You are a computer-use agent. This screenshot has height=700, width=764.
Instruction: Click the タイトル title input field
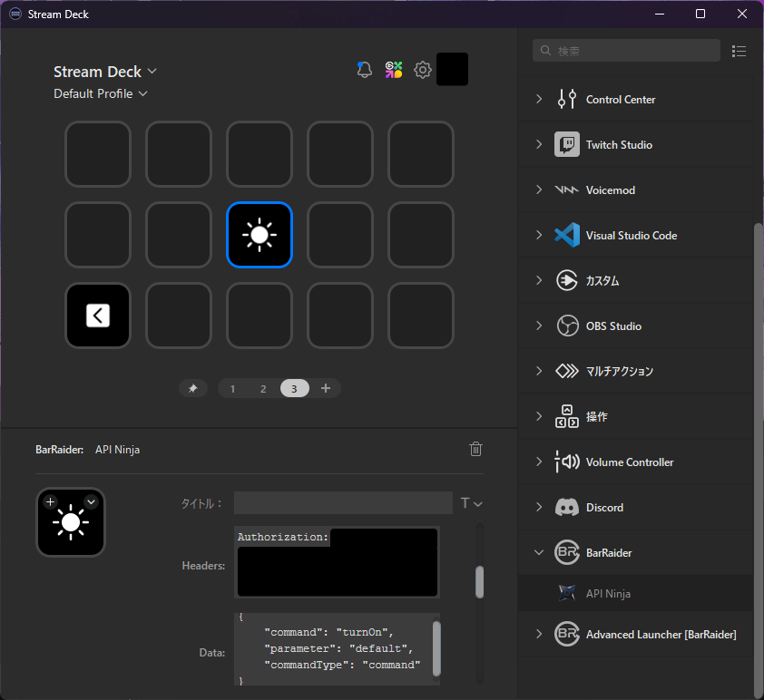tap(343, 503)
